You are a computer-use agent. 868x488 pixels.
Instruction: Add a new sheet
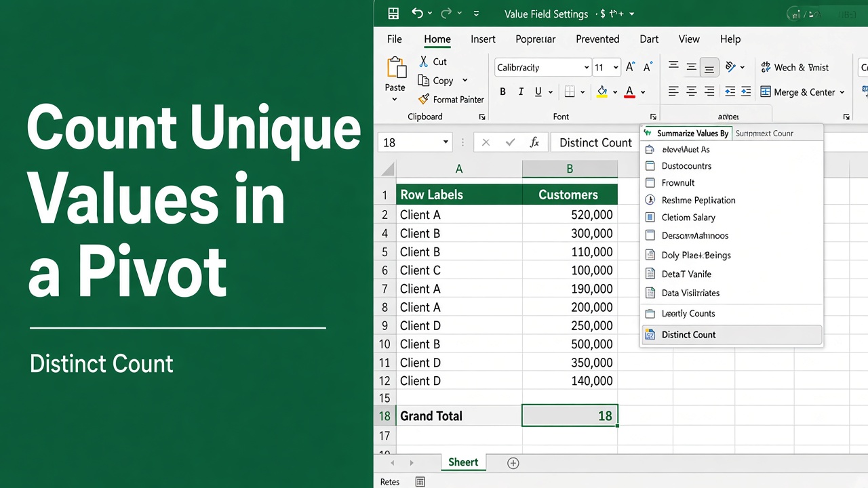[513, 463]
